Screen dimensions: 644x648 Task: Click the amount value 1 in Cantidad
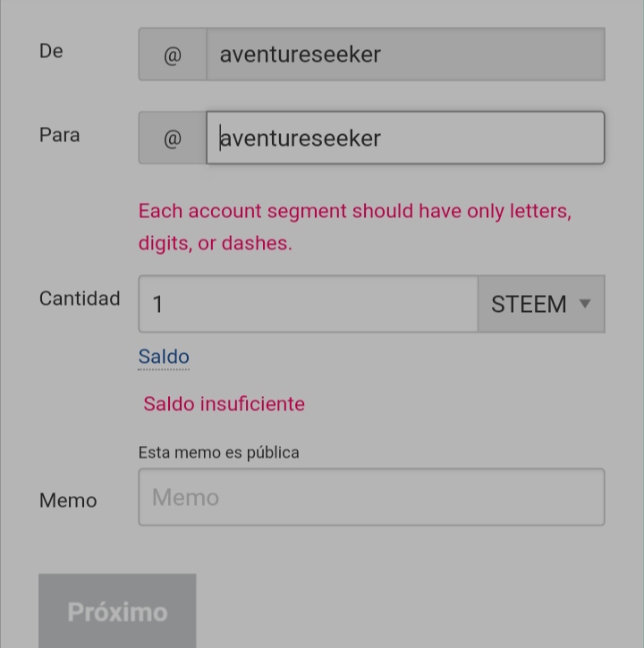(x=157, y=304)
